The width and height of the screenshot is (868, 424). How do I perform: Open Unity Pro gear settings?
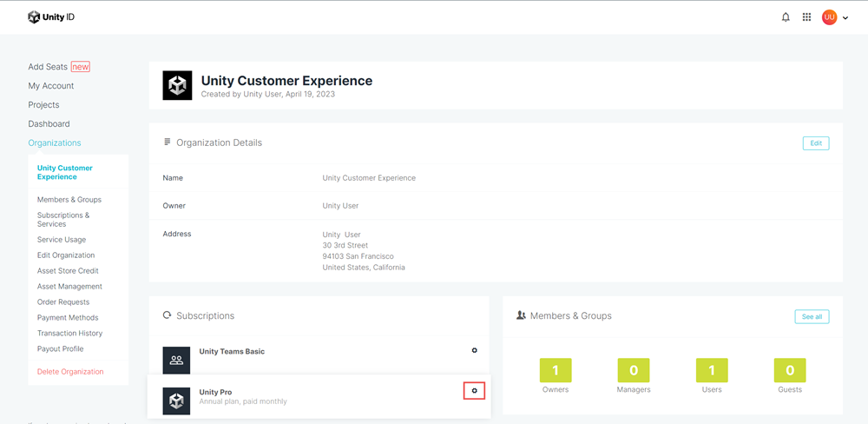[x=475, y=391]
